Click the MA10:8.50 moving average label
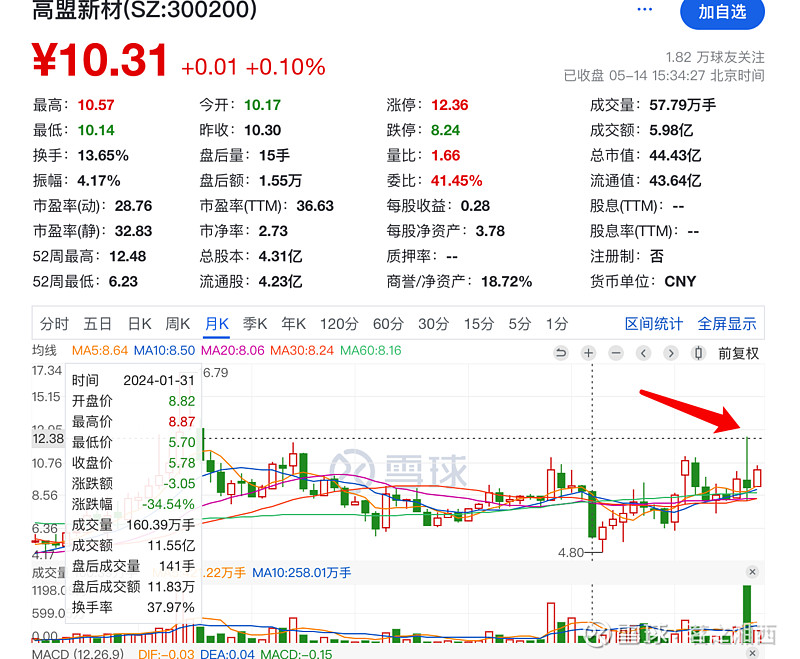This screenshot has width=800, height=659. (164, 350)
